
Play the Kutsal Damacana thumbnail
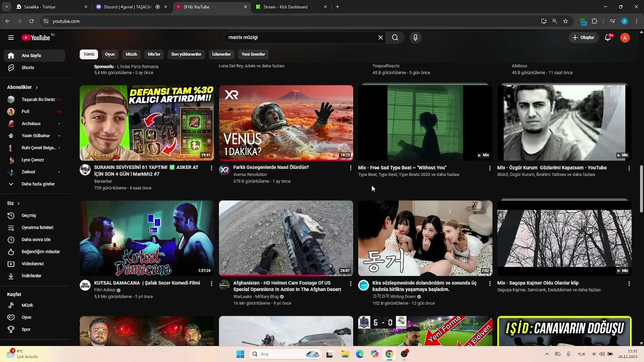click(146, 238)
